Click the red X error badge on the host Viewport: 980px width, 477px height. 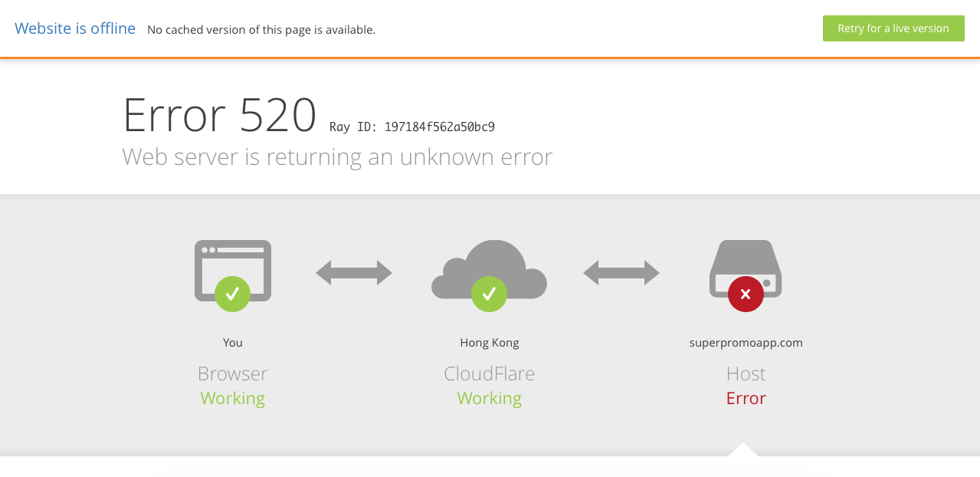click(x=746, y=294)
